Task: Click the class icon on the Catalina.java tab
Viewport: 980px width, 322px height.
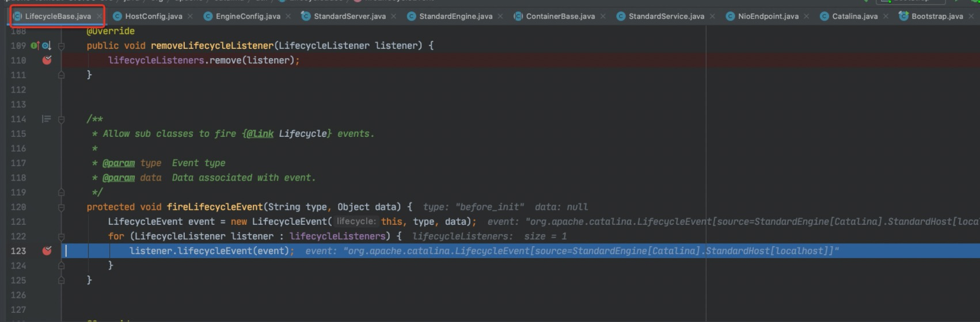Action: point(824,16)
